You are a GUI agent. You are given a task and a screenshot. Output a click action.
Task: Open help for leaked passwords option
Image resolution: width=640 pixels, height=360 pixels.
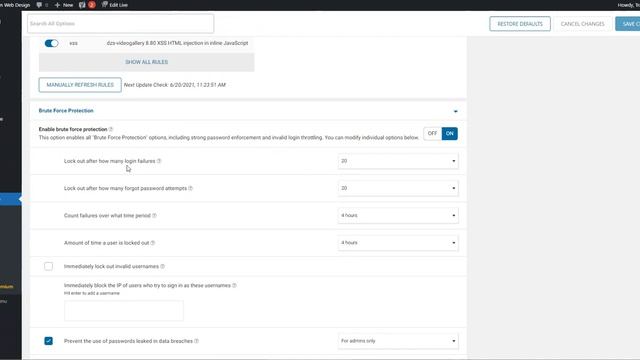pyautogui.click(x=196, y=341)
